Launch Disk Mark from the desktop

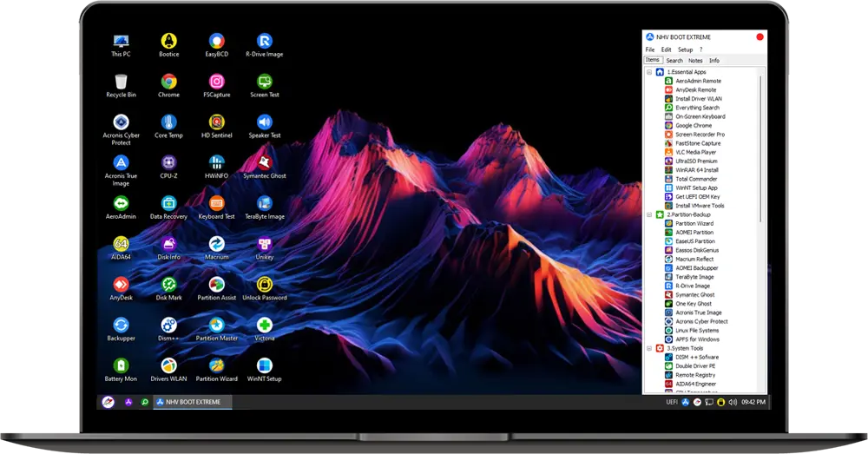pos(169,288)
